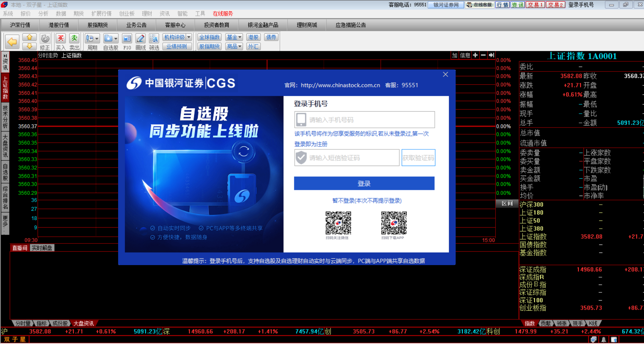Click the 债券 bonds toolbar button
The image size is (644, 344).
[271, 37]
